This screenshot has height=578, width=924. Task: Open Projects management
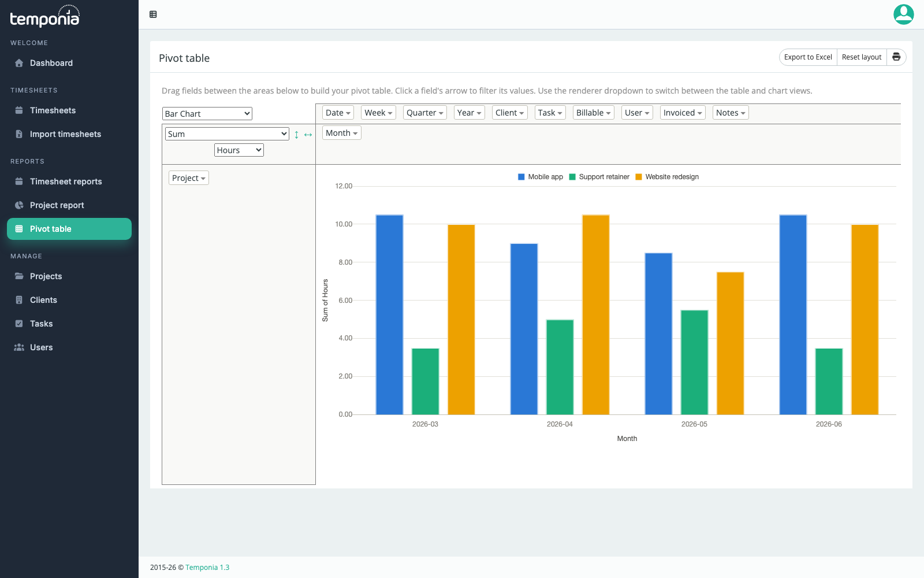[69, 276]
